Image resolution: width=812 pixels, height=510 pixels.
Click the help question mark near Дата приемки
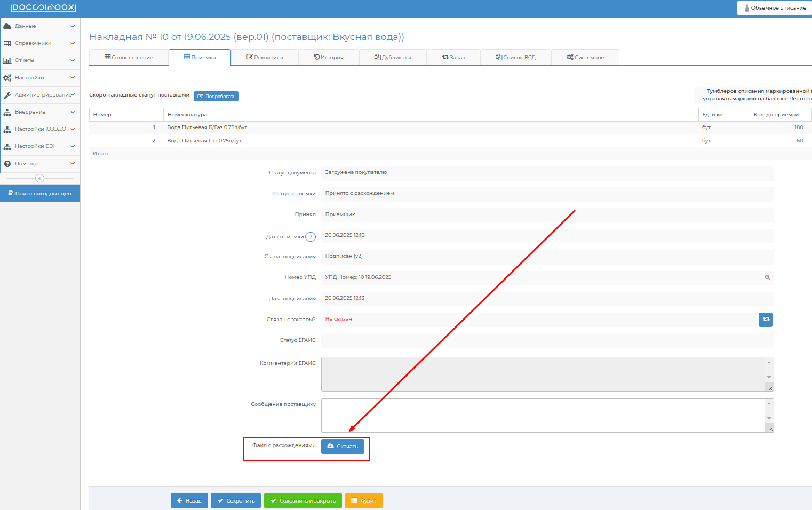(311, 237)
